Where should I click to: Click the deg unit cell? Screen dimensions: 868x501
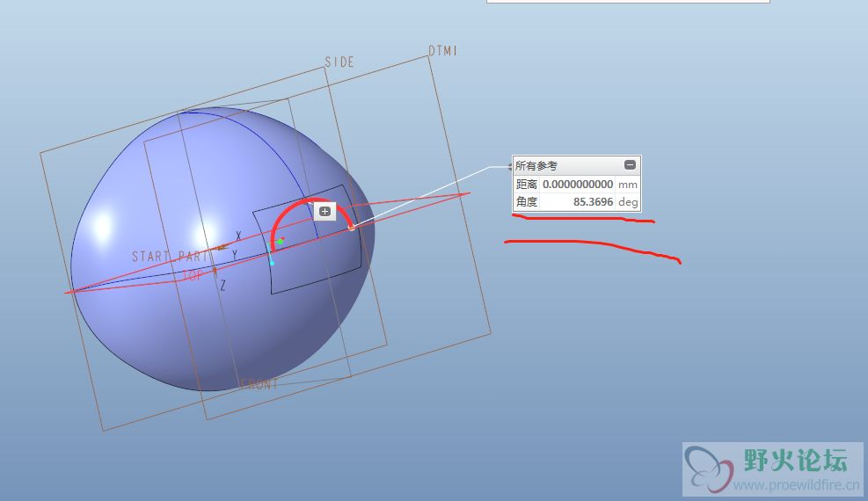point(627,202)
